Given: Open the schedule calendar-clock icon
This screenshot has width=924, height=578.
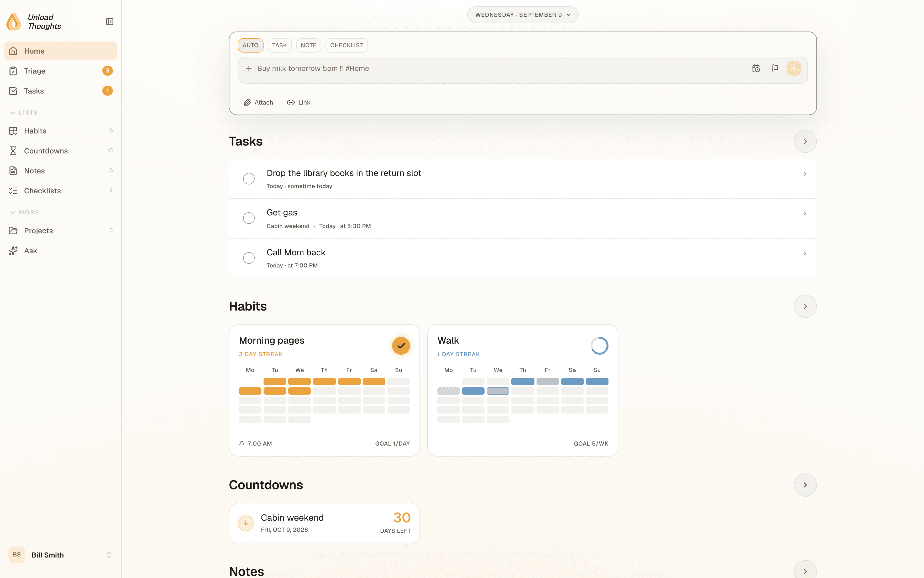Looking at the screenshot, I should pyautogui.click(x=756, y=68).
